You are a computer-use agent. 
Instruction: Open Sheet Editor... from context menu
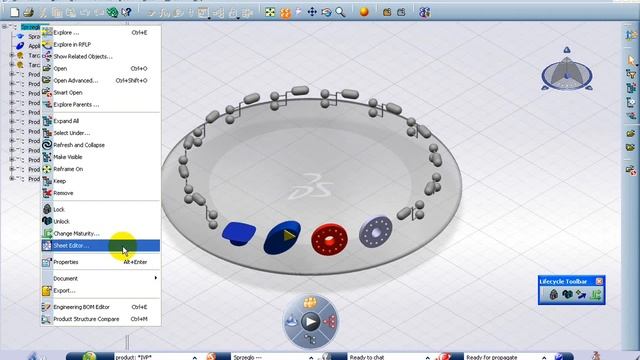click(100, 245)
